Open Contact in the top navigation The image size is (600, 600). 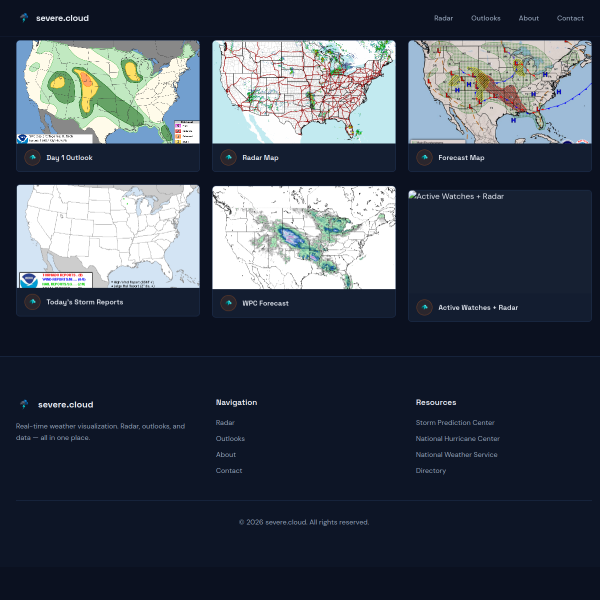[570, 18]
